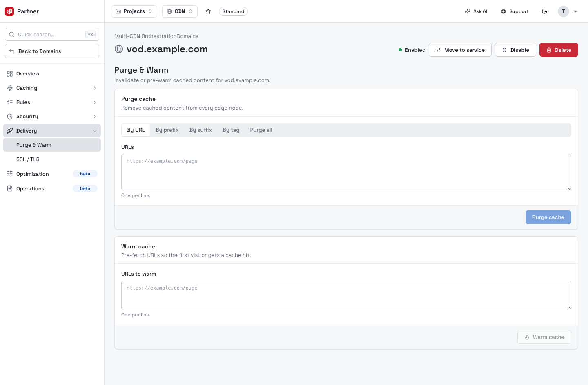Click the Purge cache button
The height and width of the screenshot is (385, 588).
[548, 217]
